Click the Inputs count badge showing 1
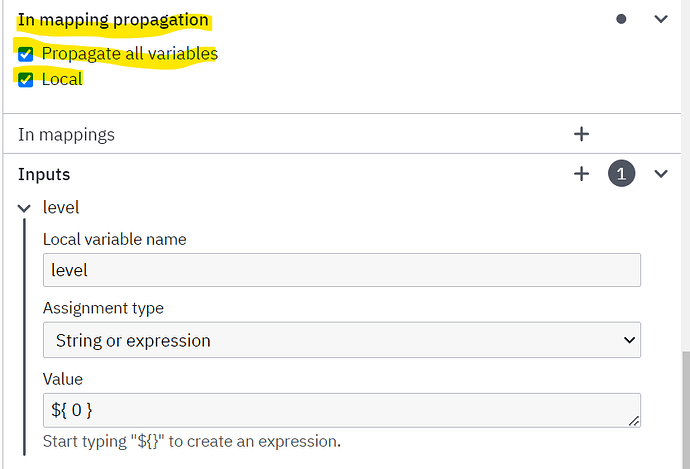Image resolution: width=690 pixels, height=469 pixels. (621, 174)
